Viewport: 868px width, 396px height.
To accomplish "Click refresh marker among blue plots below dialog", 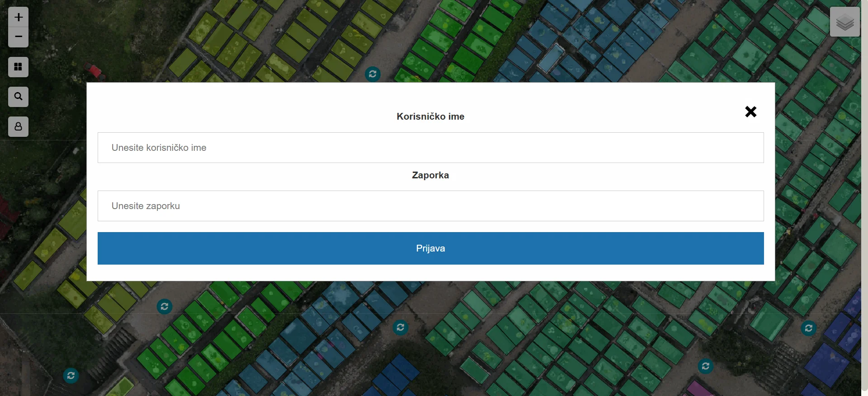I will click(401, 327).
